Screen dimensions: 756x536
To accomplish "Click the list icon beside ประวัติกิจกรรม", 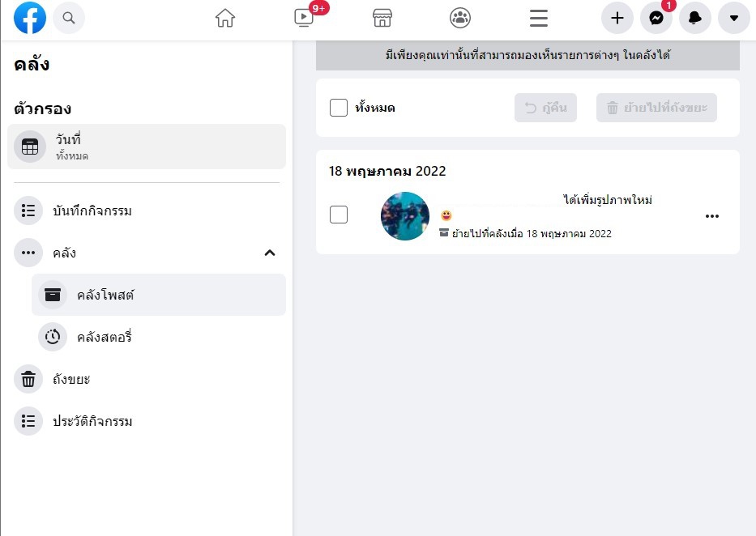I will click(28, 421).
